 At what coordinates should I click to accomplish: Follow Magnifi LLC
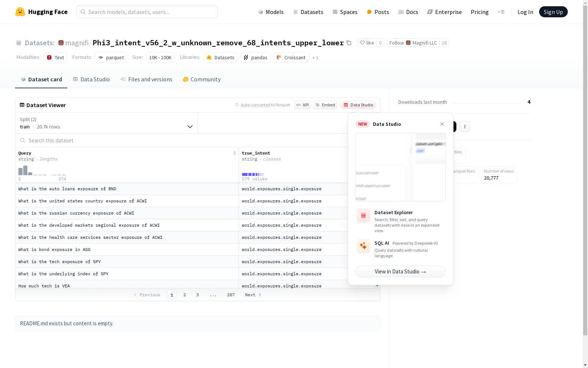point(413,43)
